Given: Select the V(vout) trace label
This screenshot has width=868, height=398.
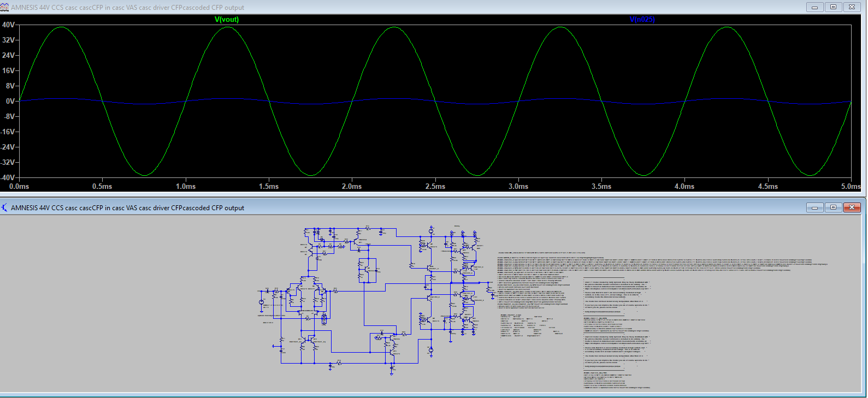Looking at the screenshot, I should pos(227,19).
